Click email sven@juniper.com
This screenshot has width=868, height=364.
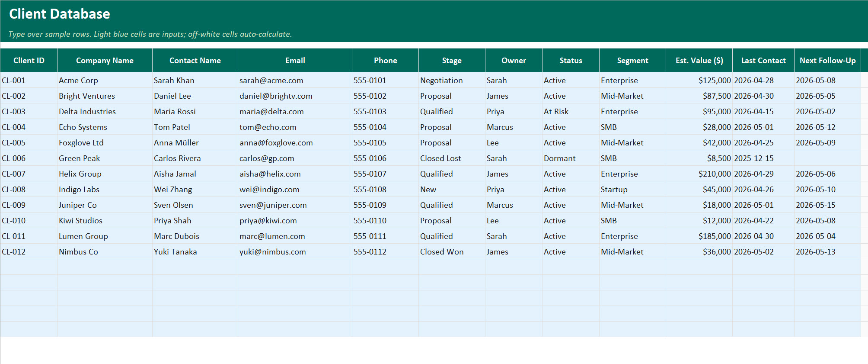(x=295, y=205)
